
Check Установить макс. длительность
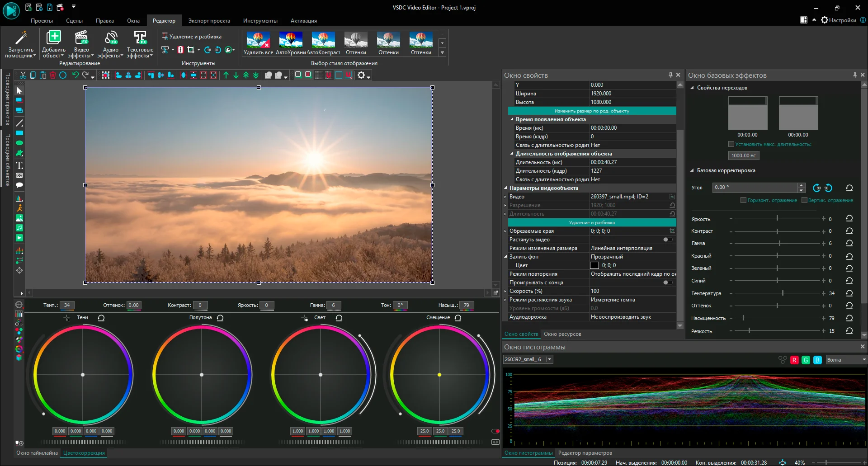(x=731, y=144)
